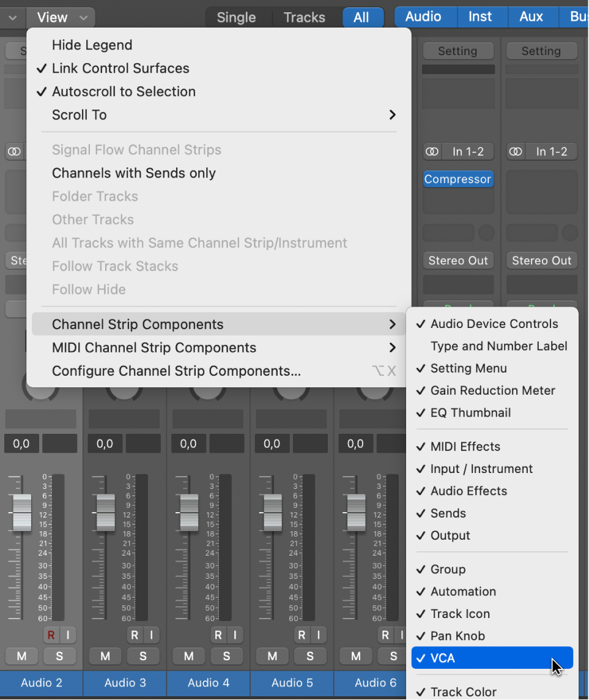The image size is (589, 700).
Task: Uncheck Link Control Surfaces
Action: pos(218,69)
